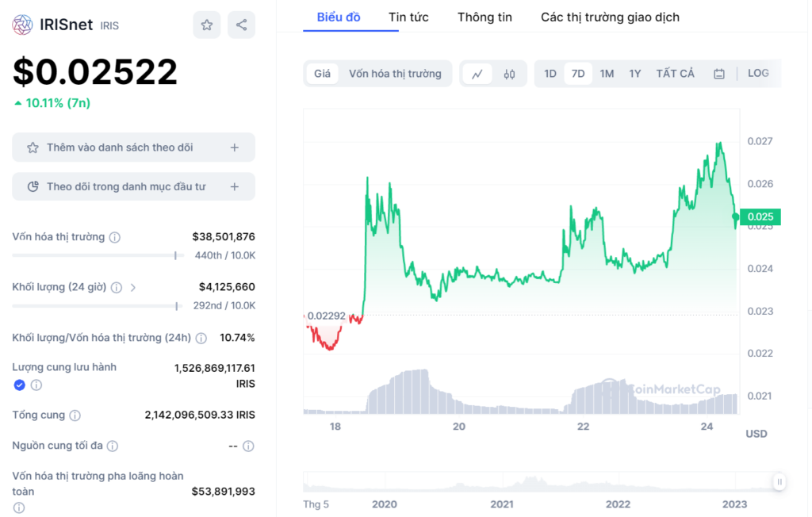Expand Khối lượng (24 giờ) chevron arrow

(x=132, y=287)
